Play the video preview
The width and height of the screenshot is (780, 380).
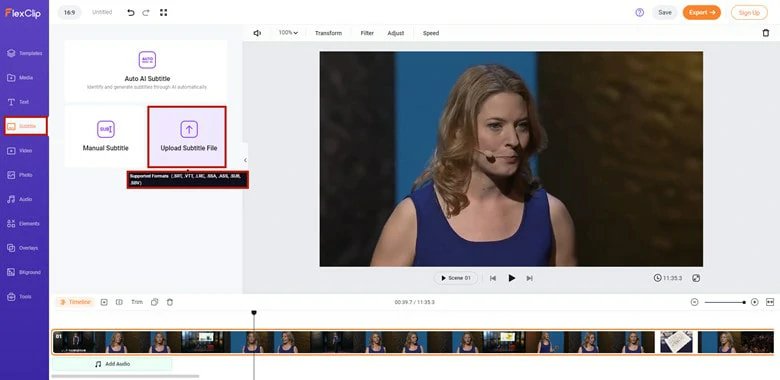pos(511,278)
